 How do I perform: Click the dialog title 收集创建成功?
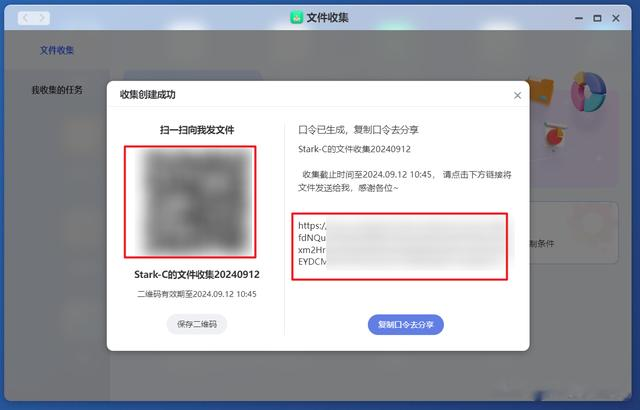click(147, 95)
